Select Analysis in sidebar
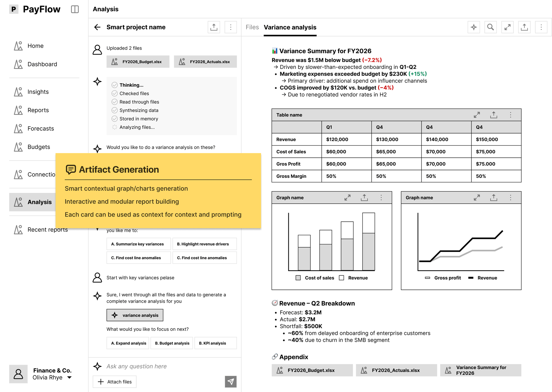 [32, 202]
